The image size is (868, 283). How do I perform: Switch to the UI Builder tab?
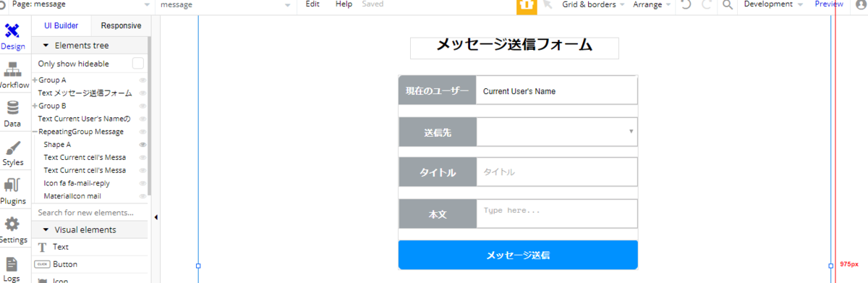(61, 25)
